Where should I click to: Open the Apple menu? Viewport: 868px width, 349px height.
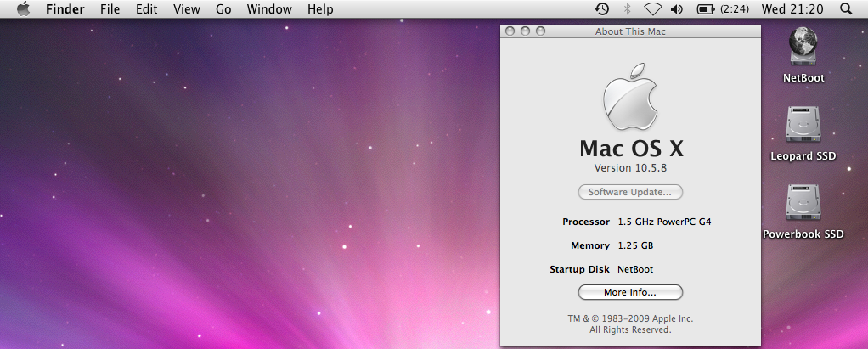(x=23, y=8)
